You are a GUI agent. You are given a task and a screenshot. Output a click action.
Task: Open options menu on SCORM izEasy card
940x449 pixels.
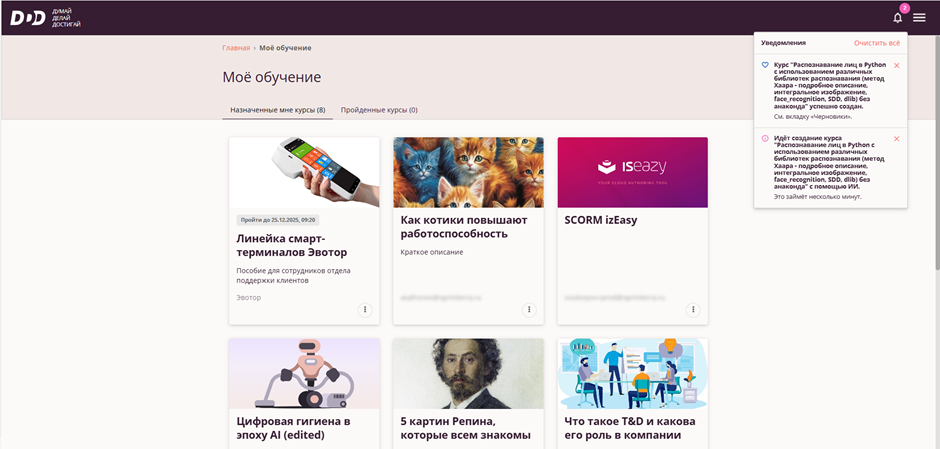tap(693, 310)
